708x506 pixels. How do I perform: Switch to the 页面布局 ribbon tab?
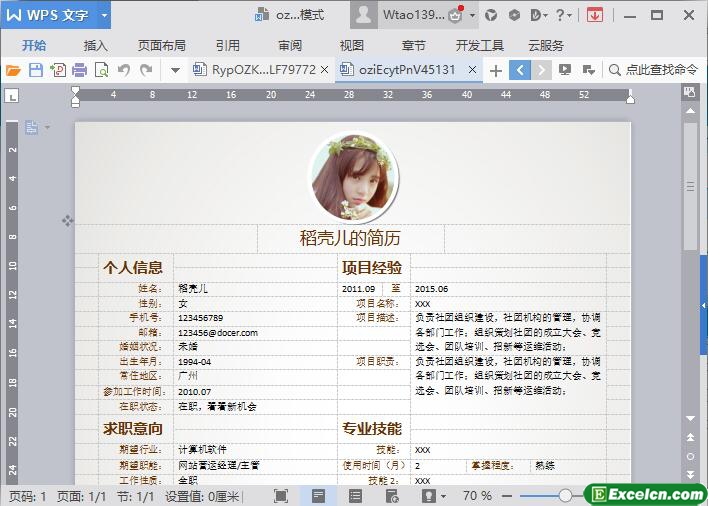[x=161, y=45]
